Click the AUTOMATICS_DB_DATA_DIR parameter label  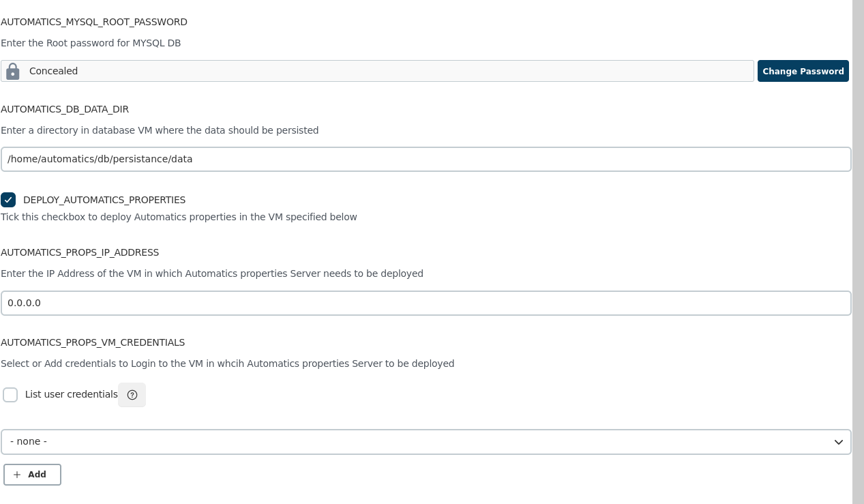pos(65,109)
